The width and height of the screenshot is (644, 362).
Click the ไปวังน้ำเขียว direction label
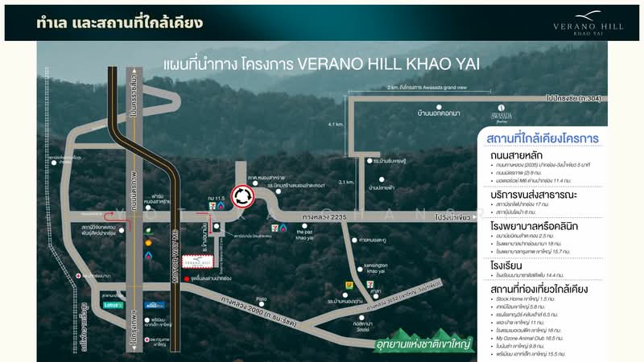coord(452,217)
